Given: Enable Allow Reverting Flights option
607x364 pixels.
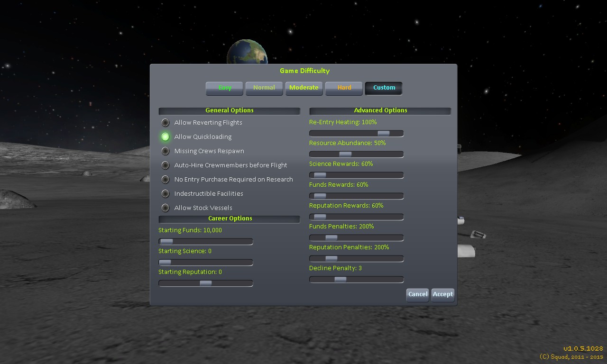Looking at the screenshot, I should [x=165, y=122].
